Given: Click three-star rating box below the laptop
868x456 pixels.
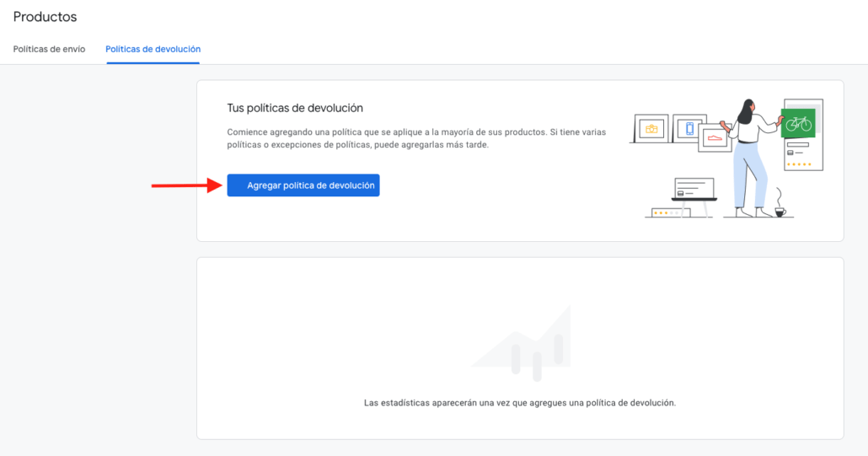Looking at the screenshot, I should click(668, 212).
